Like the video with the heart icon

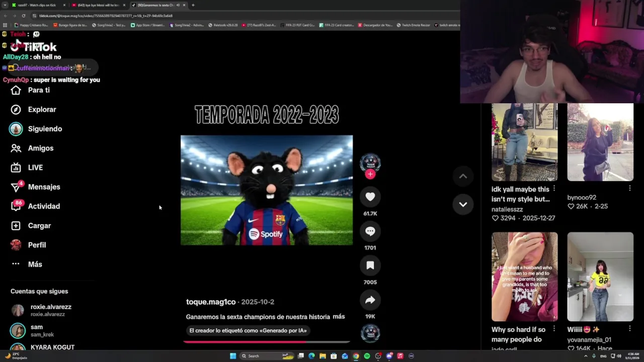(x=370, y=197)
